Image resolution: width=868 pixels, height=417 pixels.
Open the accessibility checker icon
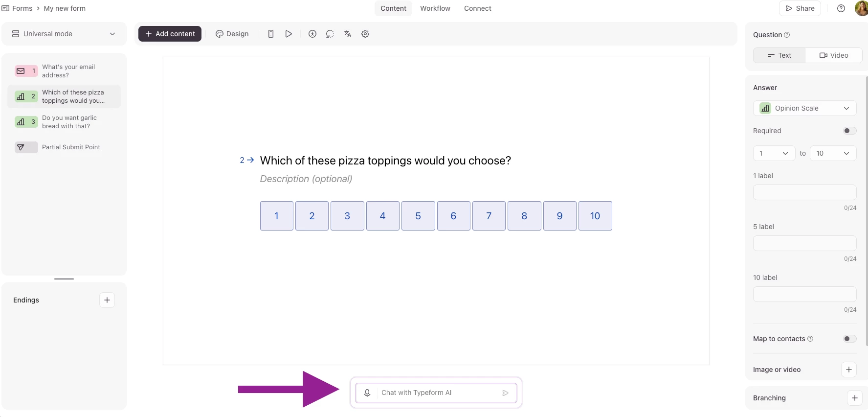(x=312, y=34)
